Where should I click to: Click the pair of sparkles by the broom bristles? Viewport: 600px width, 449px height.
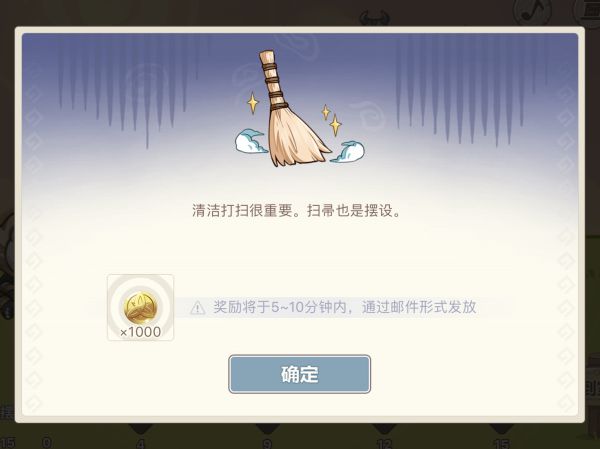pyautogui.click(x=332, y=120)
